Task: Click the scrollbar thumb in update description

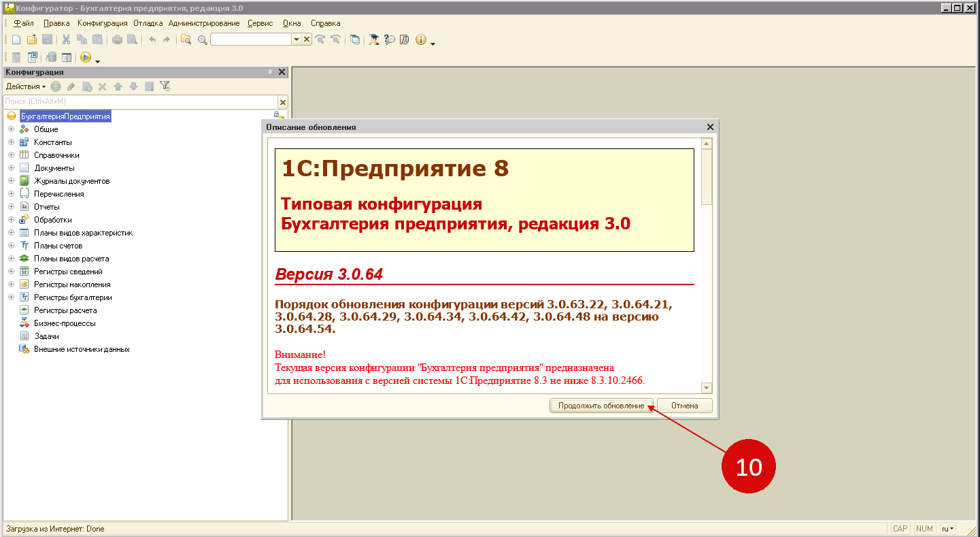Action: [707, 176]
